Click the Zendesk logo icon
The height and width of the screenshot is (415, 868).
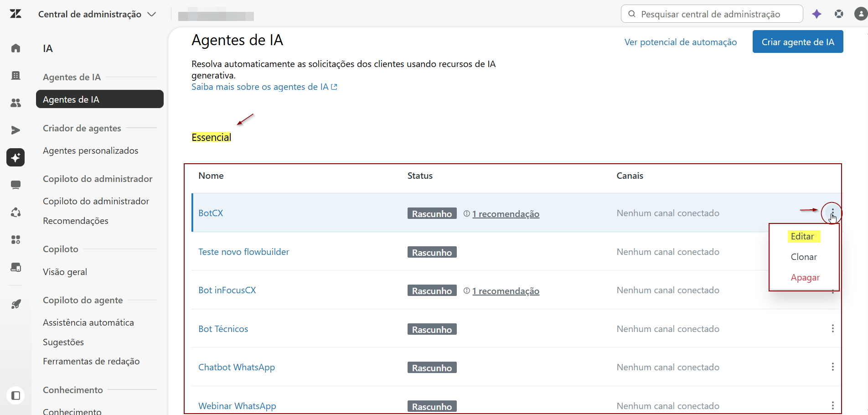pos(15,14)
